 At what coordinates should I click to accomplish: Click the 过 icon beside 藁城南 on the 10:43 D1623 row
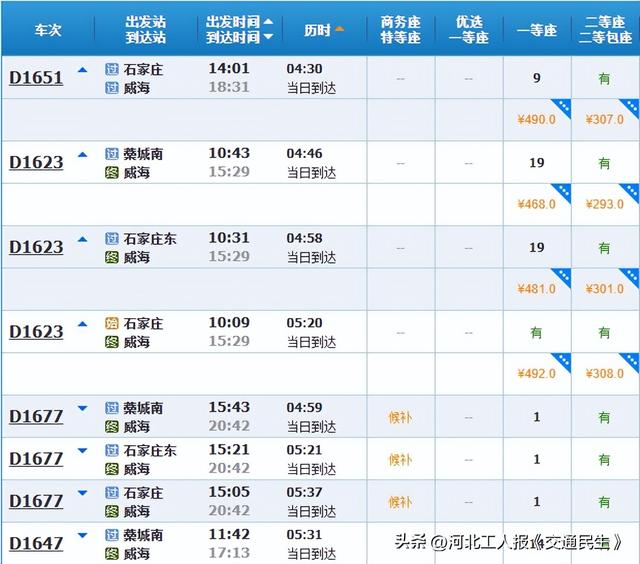[x=112, y=154]
